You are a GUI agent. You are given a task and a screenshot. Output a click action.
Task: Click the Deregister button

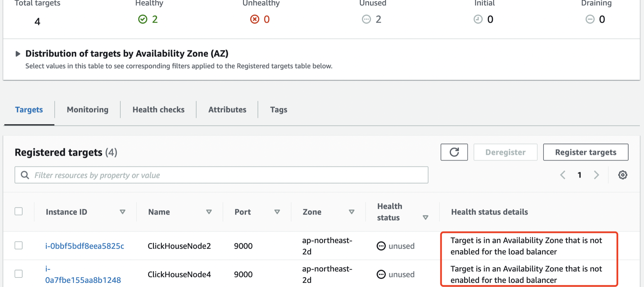505,152
